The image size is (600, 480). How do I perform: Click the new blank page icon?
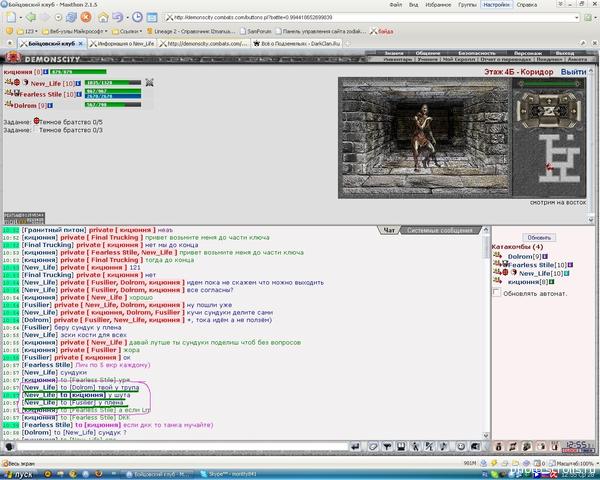pyautogui.click(x=11, y=17)
